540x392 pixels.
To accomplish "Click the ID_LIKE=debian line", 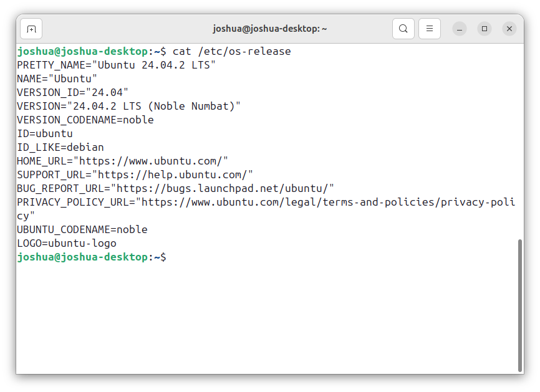I will [x=60, y=147].
